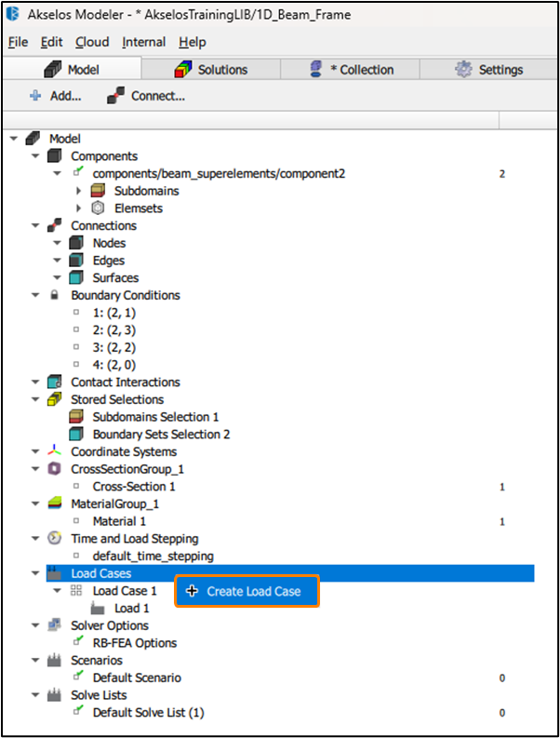Image resolution: width=560 pixels, height=738 pixels.
Task: Click the Coordinate Systems axes icon
Action: click(x=55, y=450)
